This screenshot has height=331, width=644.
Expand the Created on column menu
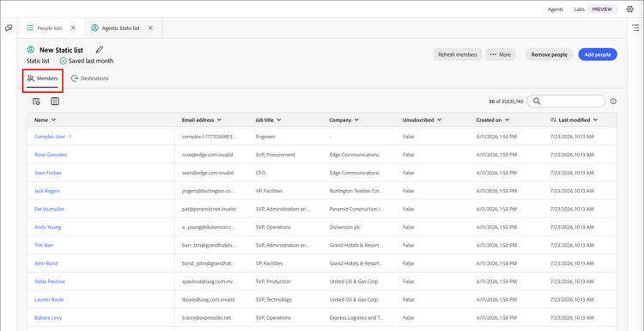[507, 120]
